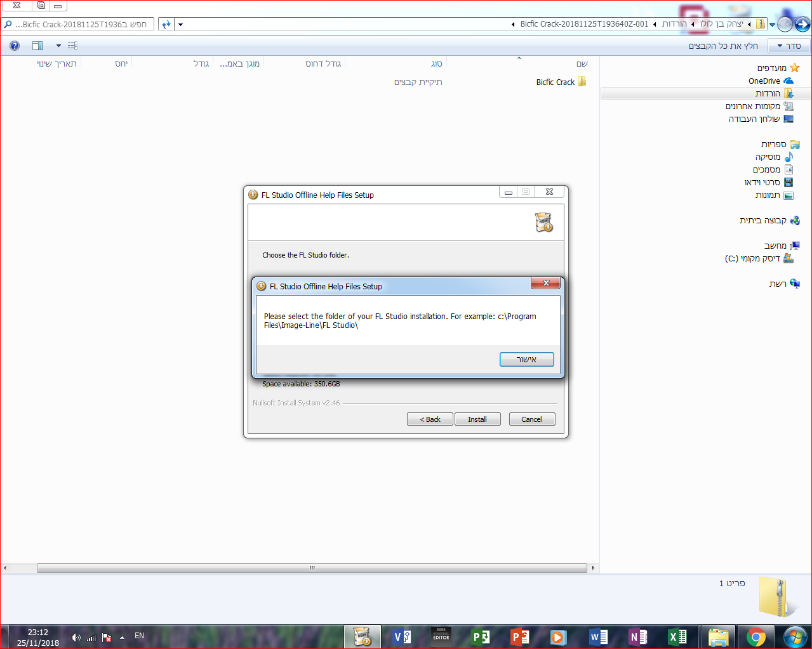Close the message box with the red X
This screenshot has height=649, width=812.
(x=545, y=284)
